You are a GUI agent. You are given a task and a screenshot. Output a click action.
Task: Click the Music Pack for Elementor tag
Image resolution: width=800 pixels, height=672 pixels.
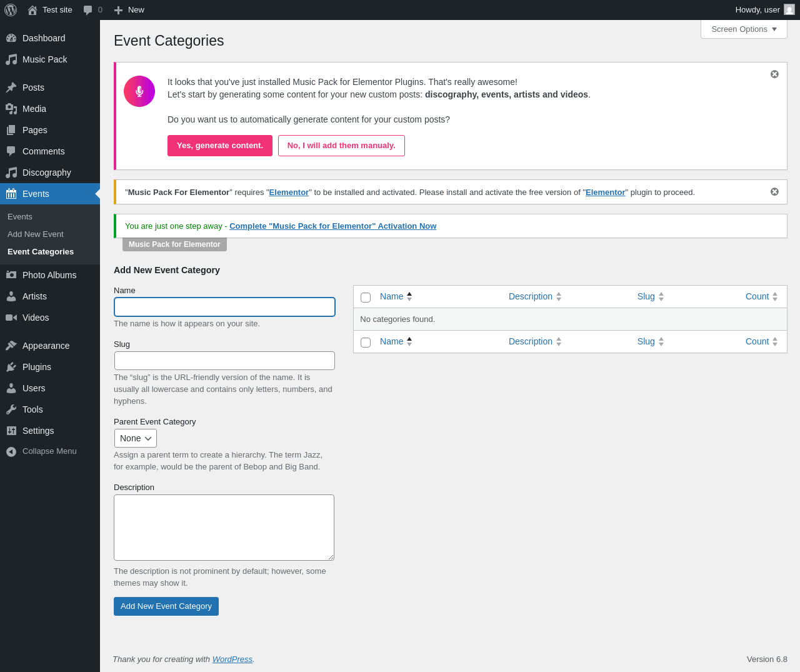pyautogui.click(x=174, y=244)
